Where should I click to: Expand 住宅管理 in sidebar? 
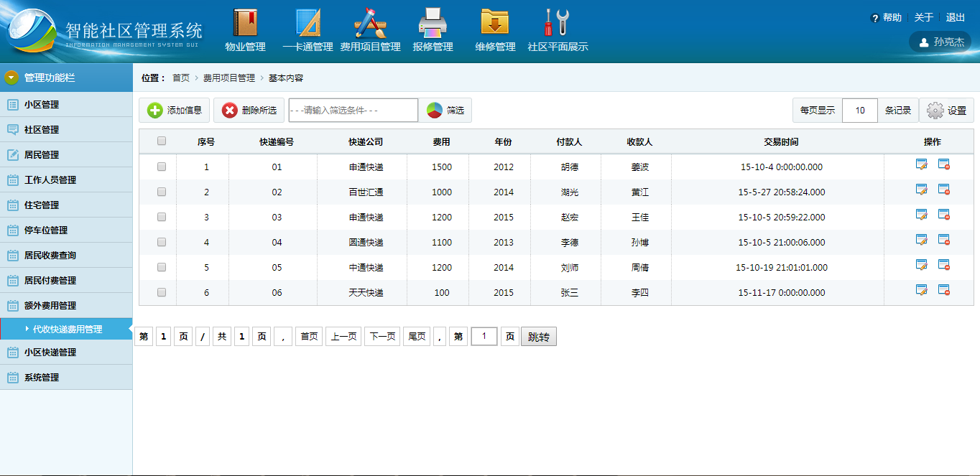(66, 205)
